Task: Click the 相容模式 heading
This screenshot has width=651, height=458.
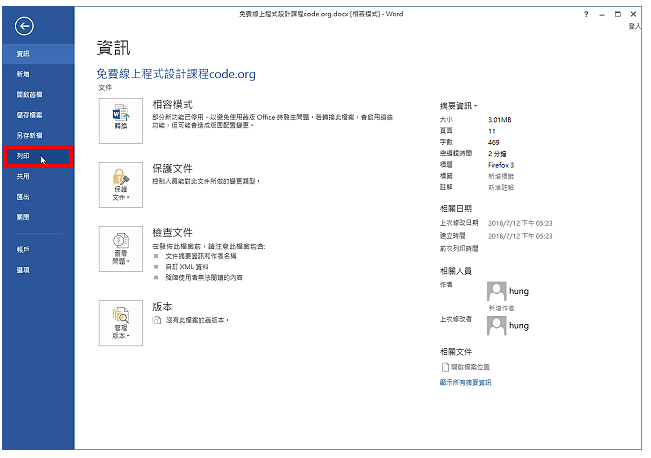Action: pos(172,105)
